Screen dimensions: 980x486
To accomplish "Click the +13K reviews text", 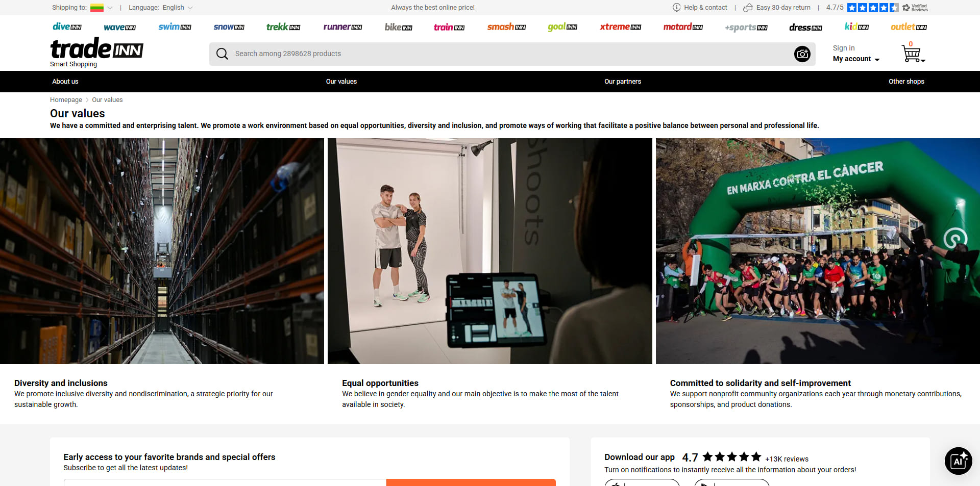I will tap(787, 459).
